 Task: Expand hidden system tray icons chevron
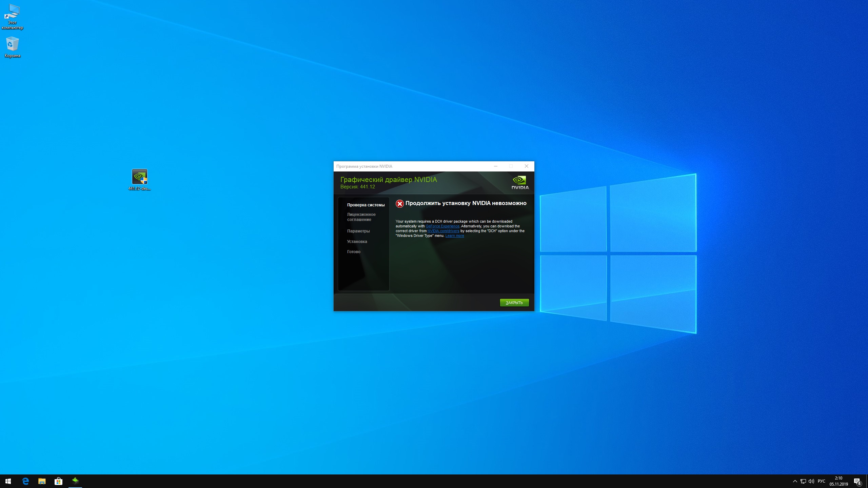795,481
